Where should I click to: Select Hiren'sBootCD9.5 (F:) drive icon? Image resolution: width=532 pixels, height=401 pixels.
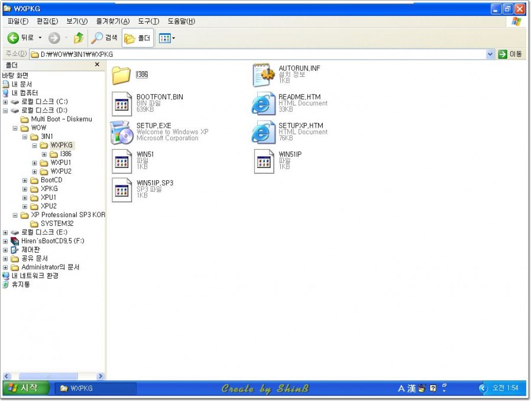[15, 241]
